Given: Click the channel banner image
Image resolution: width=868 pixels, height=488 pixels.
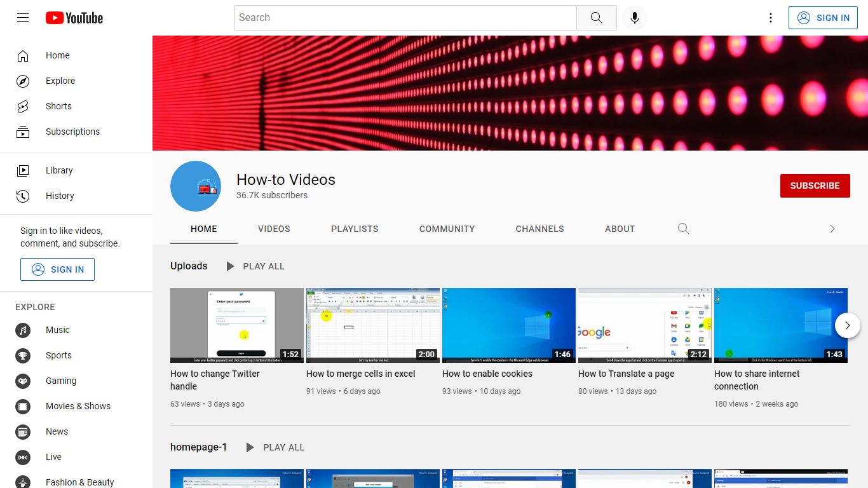Looking at the screenshot, I should [510, 93].
